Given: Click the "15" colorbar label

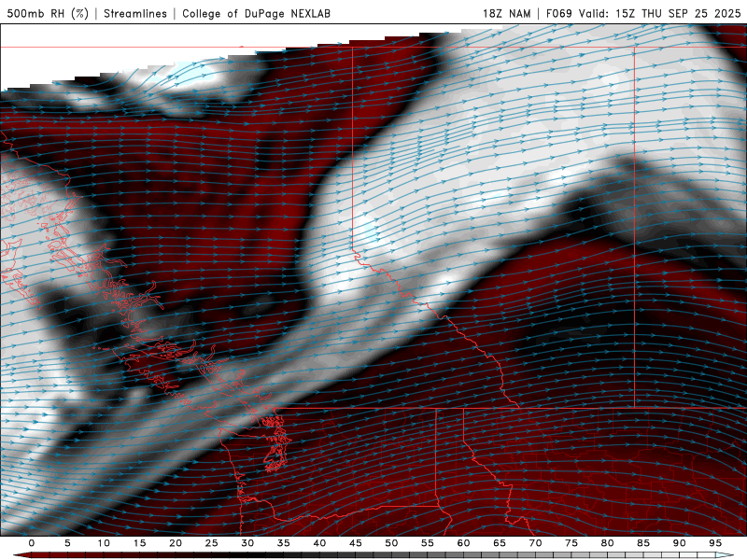Looking at the screenshot, I should point(139,543).
